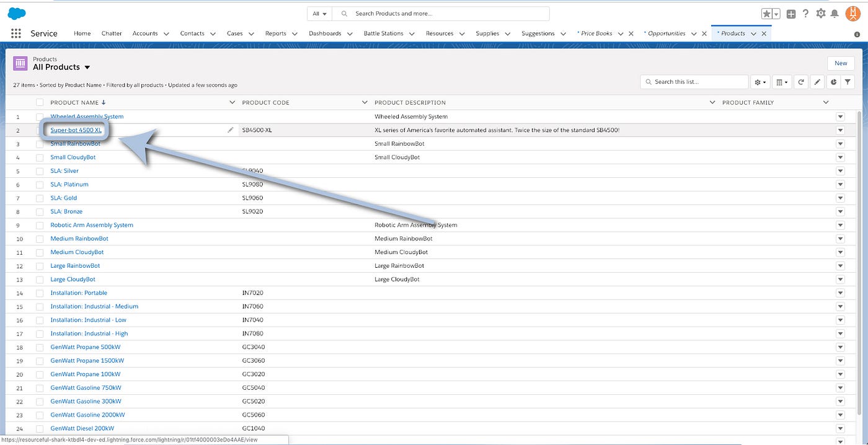Viewport: 868px width, 445px height.
Task: Click the Search this list field
Action: [694, 82]
